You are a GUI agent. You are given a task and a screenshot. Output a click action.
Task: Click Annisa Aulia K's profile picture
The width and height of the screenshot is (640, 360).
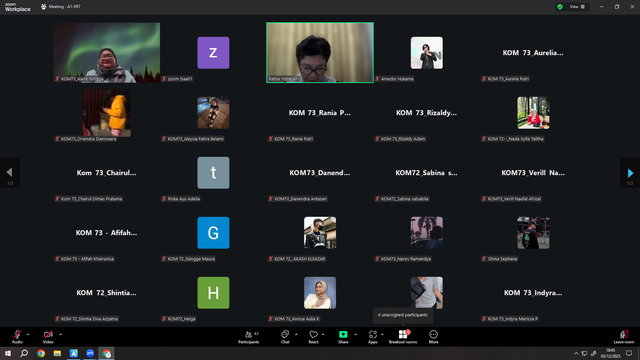point(320,293)
